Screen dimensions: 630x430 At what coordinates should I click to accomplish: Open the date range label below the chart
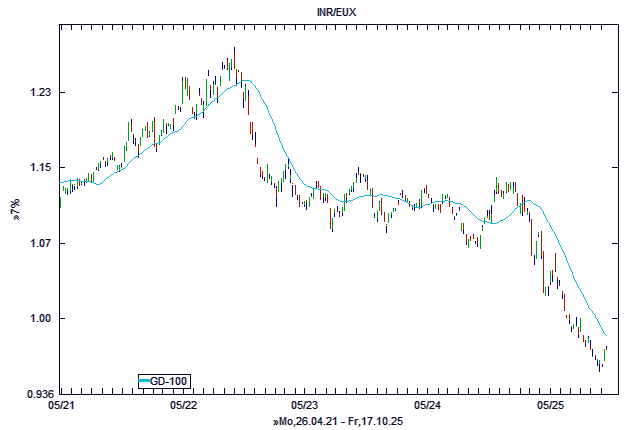pos(337,422)
